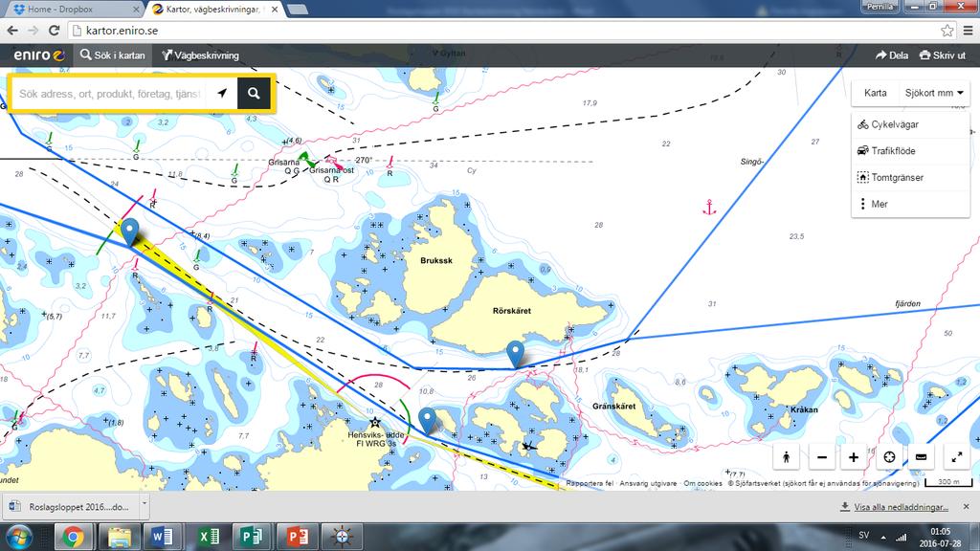
Task: Click the Brukssk island label
Action: (436, 260)
